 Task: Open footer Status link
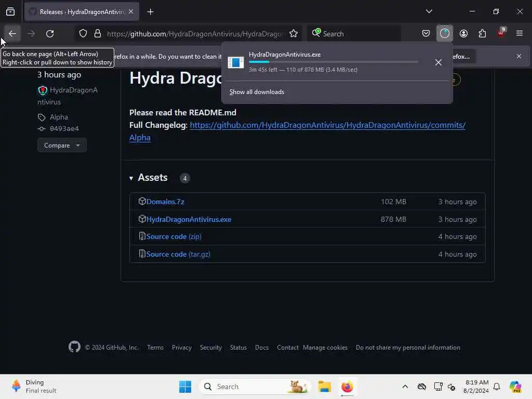pyautogui.click(x=238, y=348)
